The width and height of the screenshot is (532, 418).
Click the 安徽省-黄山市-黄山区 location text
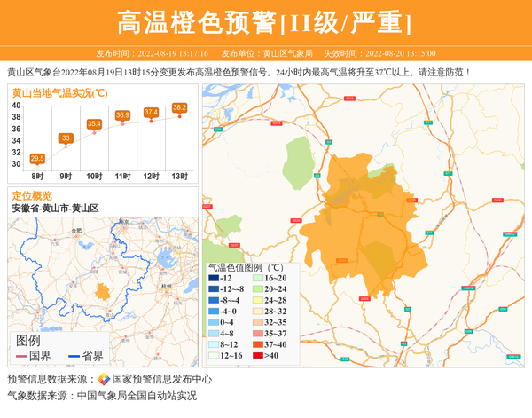(55, 208)
